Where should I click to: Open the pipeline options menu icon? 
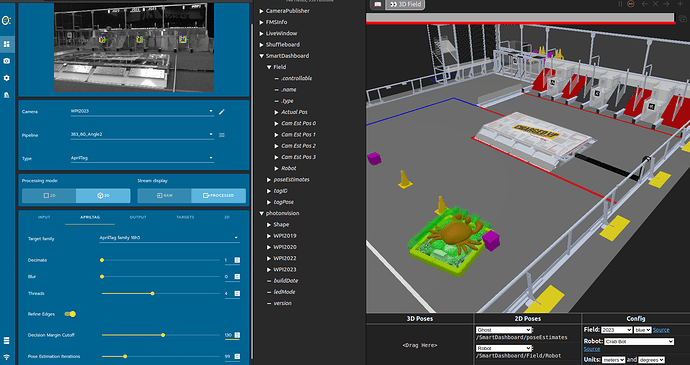point(222,135)
